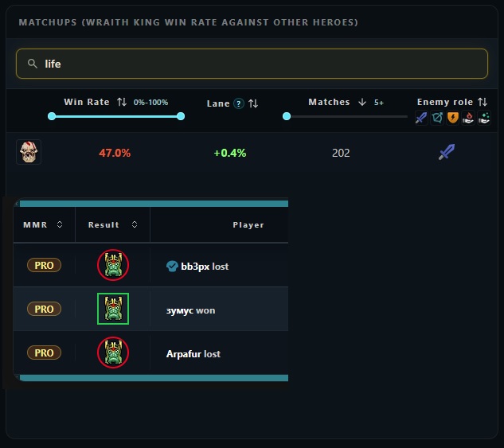This screenshot has height=448, width=504.
Task: Select the soft support flame role filter
Action: [x=468, y=118]
